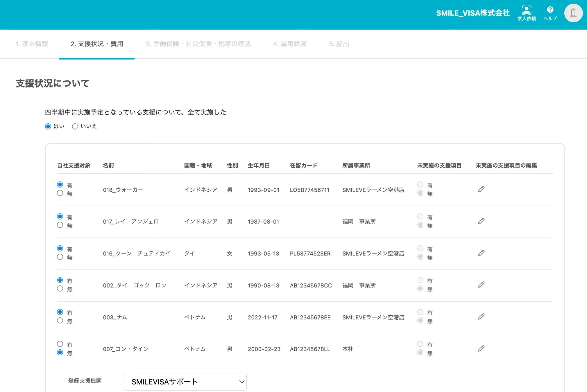Select はい radio for support implemented question

pyautogui.click(x=48, y=127)
